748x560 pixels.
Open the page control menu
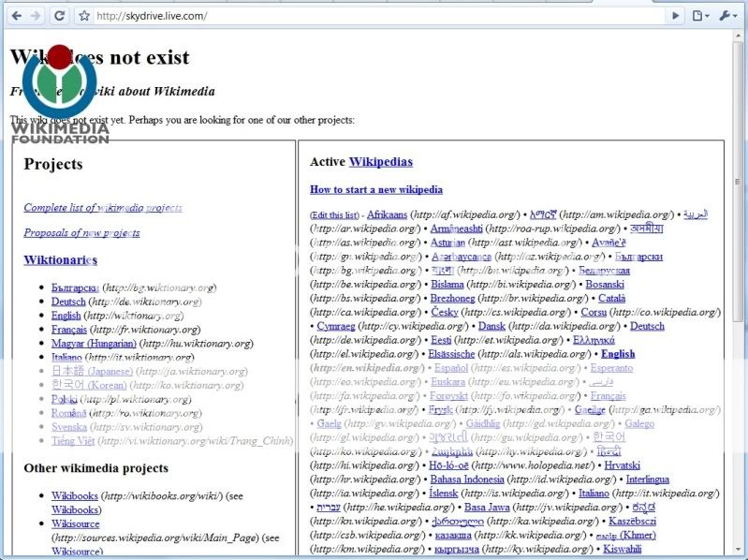point(700,15)
